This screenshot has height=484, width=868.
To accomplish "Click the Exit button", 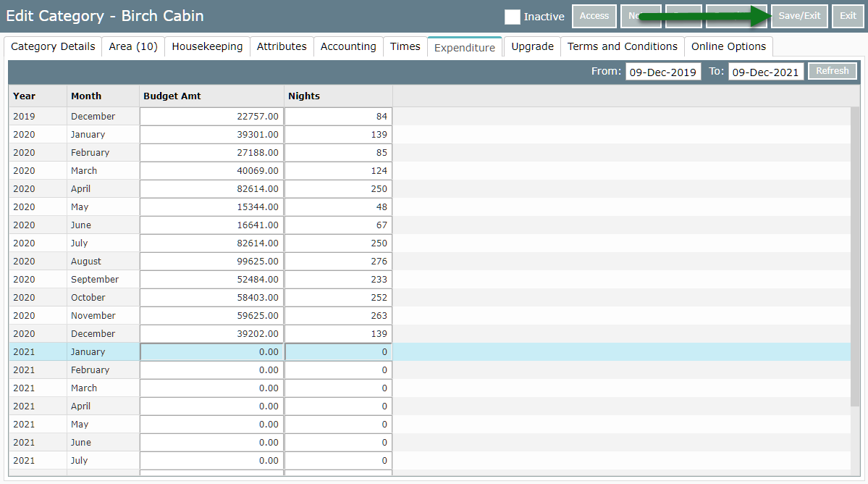I will [848, 16].
